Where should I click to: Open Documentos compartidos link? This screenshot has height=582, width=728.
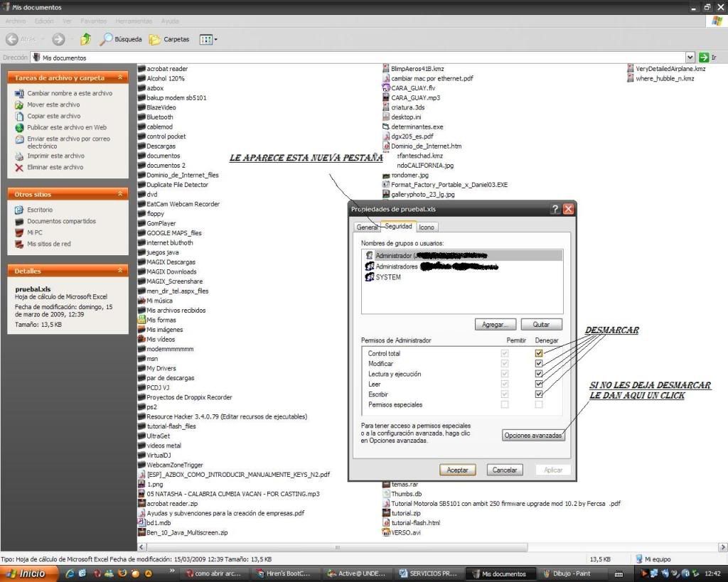[x=61, y=222]
